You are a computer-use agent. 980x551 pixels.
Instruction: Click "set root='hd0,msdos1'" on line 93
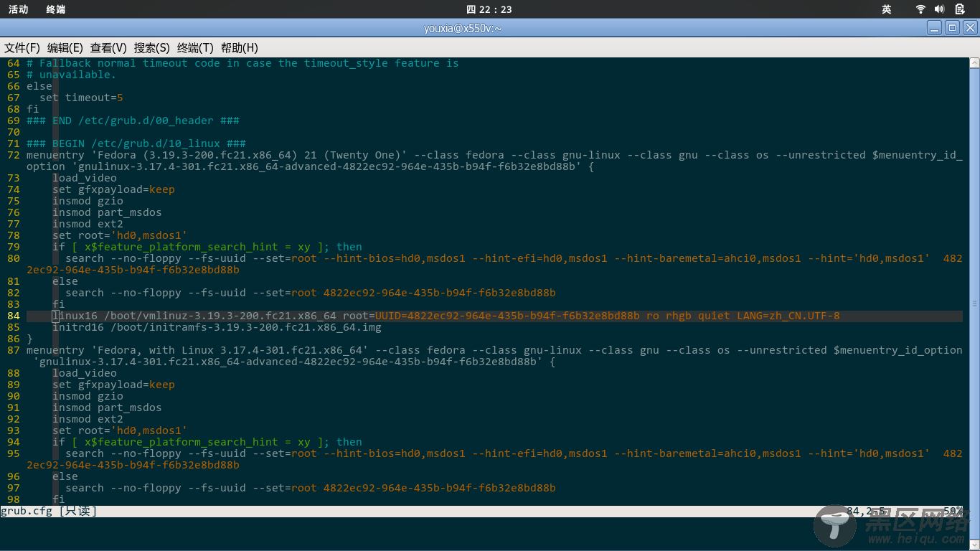click(120, 430)
